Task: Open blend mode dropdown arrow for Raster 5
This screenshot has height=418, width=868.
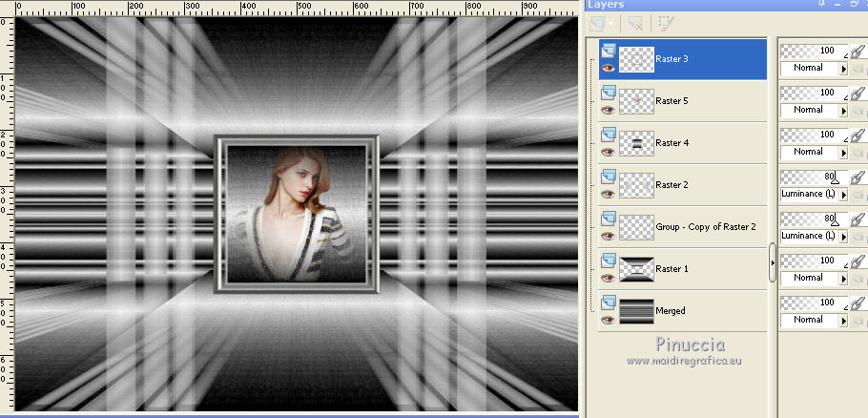Action: (843, 111)
